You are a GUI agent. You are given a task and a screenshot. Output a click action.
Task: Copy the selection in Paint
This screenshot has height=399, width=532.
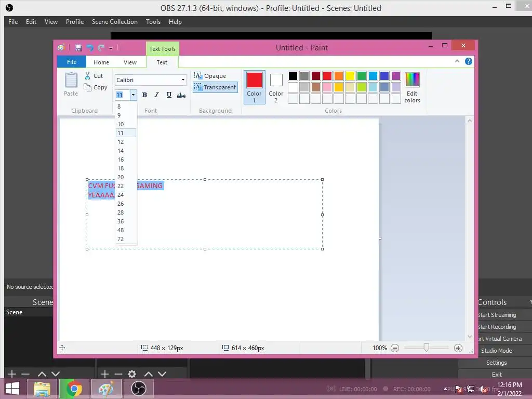[96, 87]
